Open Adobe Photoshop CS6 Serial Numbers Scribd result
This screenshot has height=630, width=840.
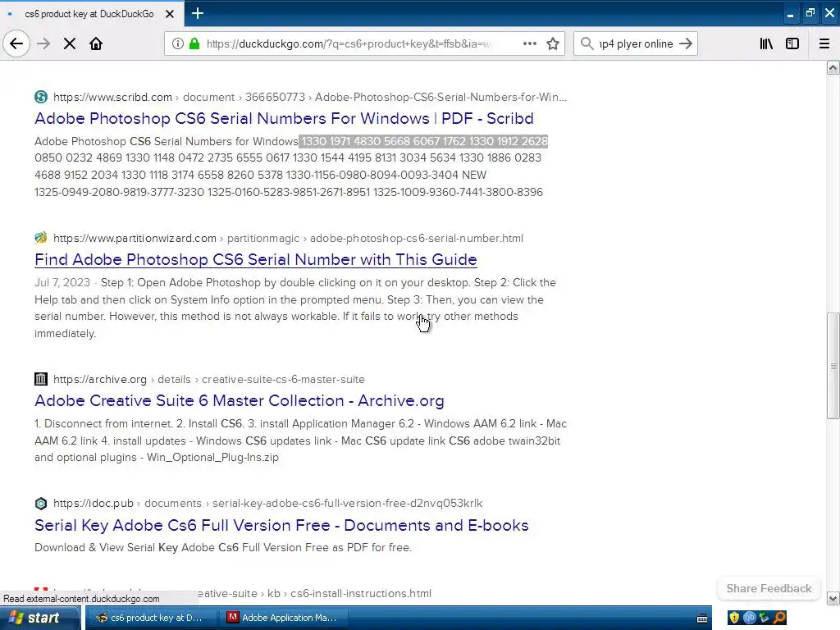[284, 118]
